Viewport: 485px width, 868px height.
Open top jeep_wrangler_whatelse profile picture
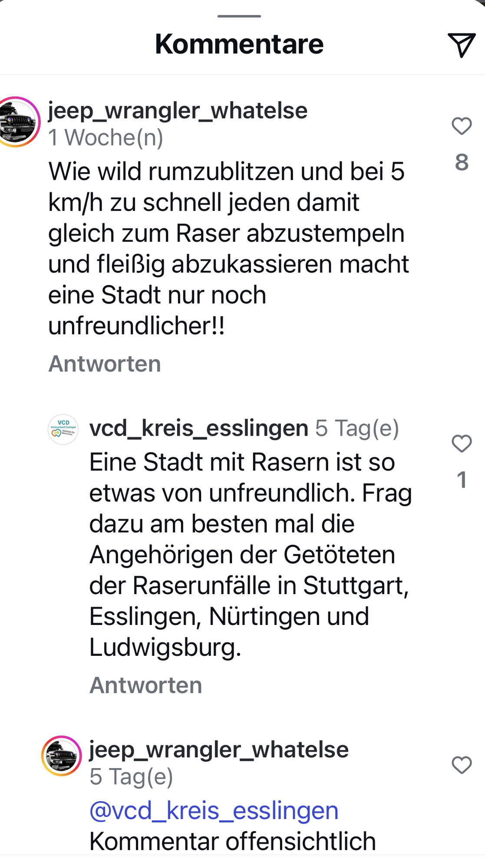click(x=17, y=122)
